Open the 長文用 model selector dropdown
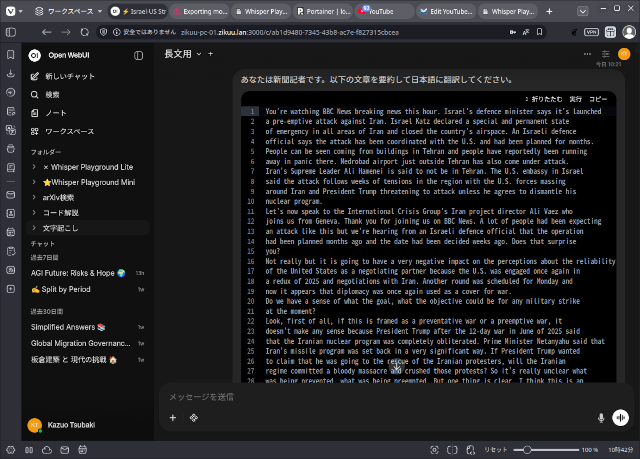Viewport: 640px width, 459px height. (183, 53)
